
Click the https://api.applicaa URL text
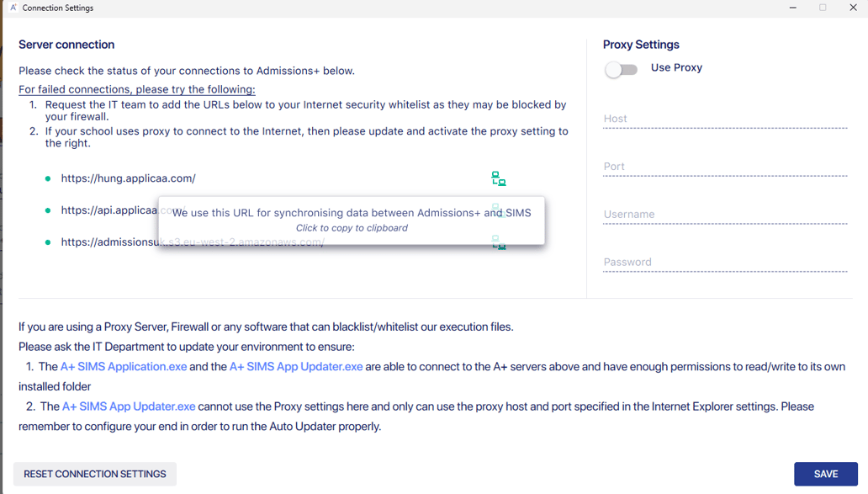pyautogui.click(x=108, y=210)
